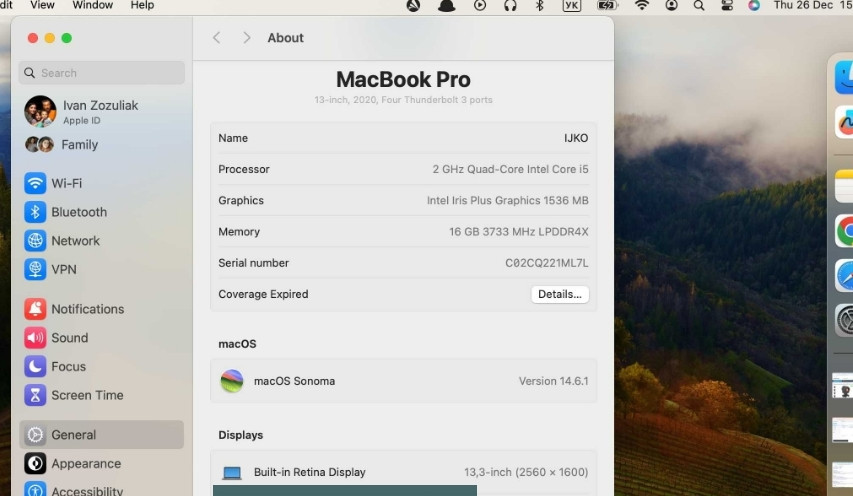Open Google Chrome from the Dock

844,231
